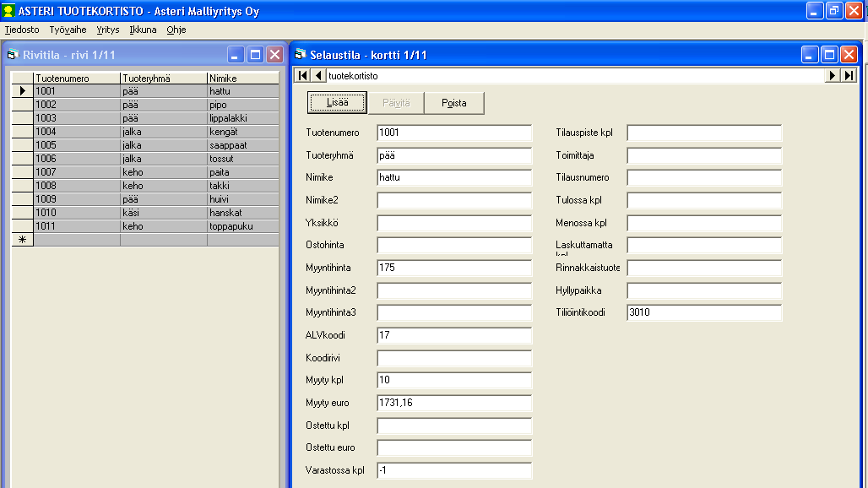The image size is (868, 488).
Task: Click the Lisää button
Action: (337, 103)
